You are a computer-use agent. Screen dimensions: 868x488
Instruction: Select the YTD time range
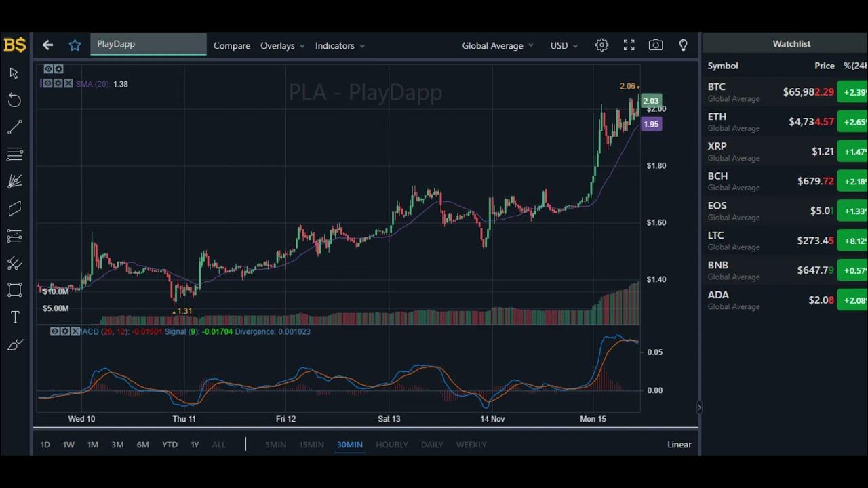pos(170,445)
